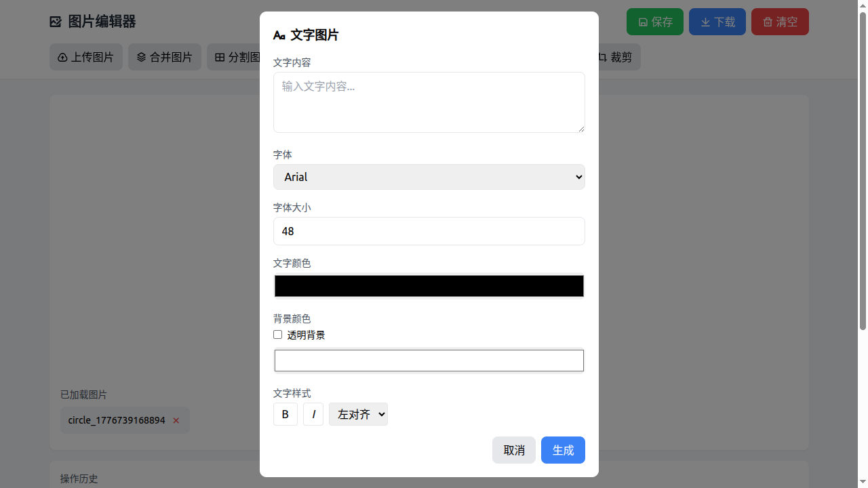The image size is (868, 488).
Task: Expand the 左对齐 alignment dropdown
Action: click(358, 414)
